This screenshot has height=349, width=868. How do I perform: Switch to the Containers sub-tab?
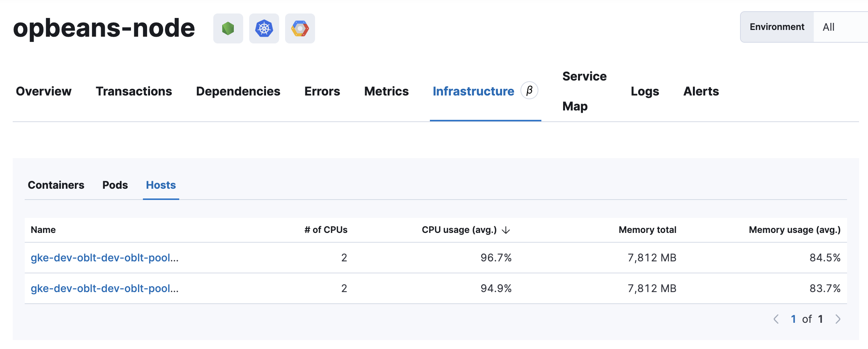click(x=55, y=185)
